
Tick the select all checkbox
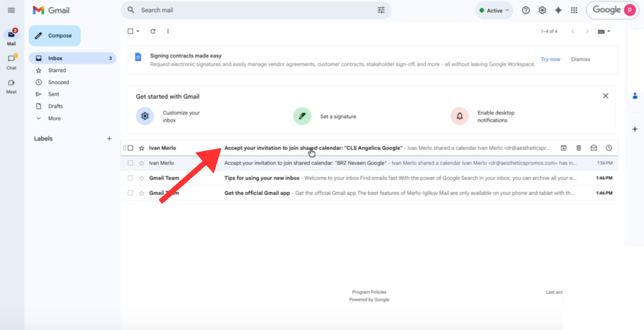click(x=130, y=31)
